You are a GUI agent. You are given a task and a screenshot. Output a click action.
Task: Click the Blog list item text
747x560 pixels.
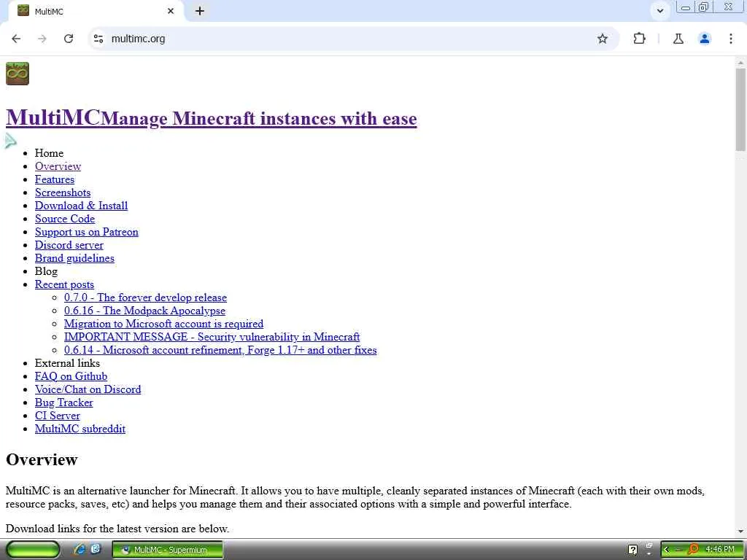46,271
